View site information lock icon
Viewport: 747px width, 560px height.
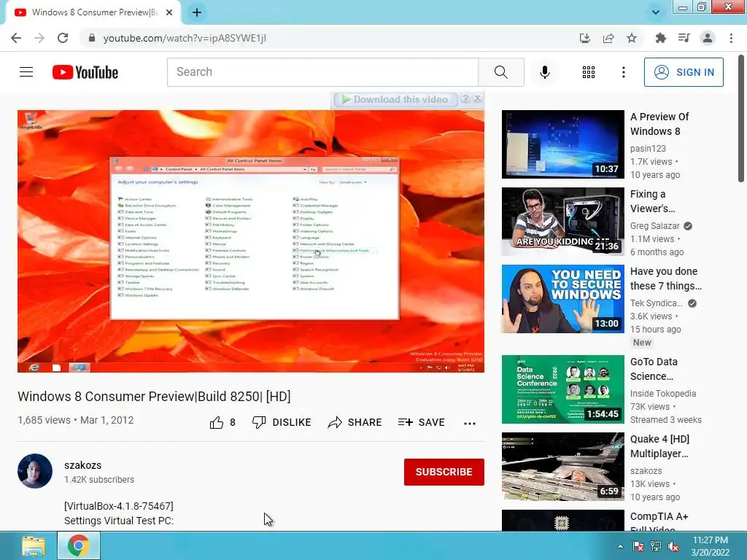pos(92,38)
